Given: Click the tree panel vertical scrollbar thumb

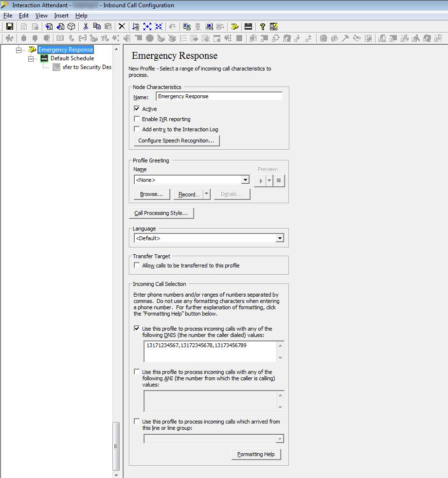Looking at the screenshot, I should click(116, 445).
